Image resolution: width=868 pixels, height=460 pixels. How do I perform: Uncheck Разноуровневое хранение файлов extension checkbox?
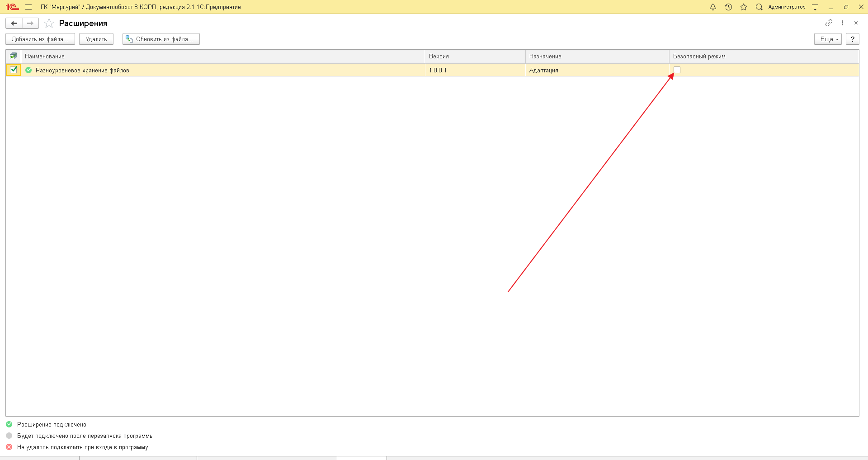(14, 70)
